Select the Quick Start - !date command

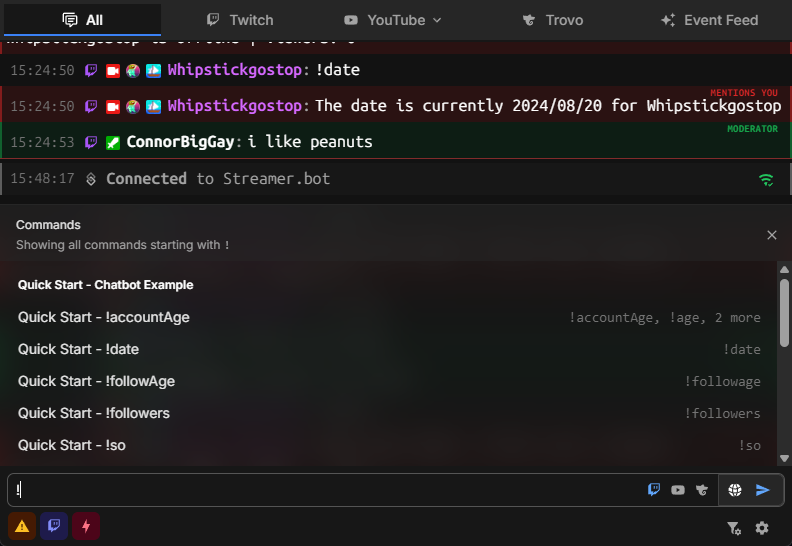[x=389, y=349]
